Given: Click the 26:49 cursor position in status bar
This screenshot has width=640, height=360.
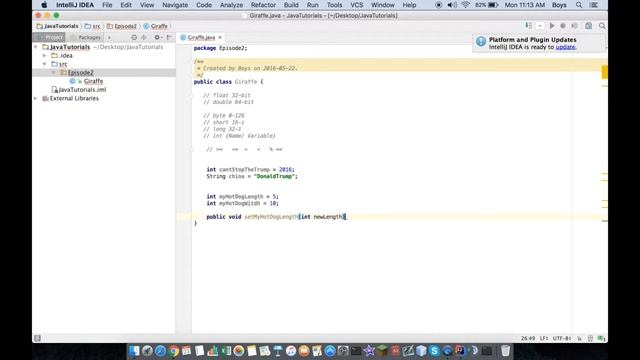Looking at the screenshot, I should click(527, 338).
